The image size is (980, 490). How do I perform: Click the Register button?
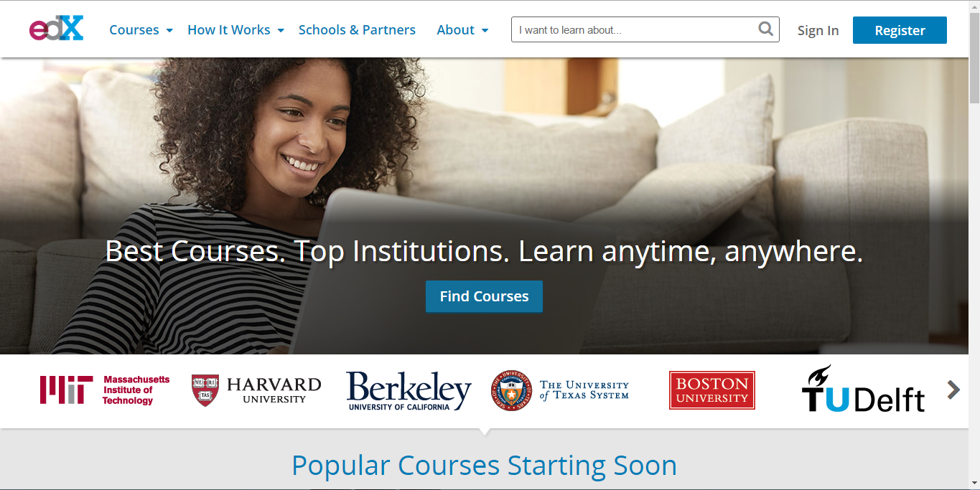900,30
